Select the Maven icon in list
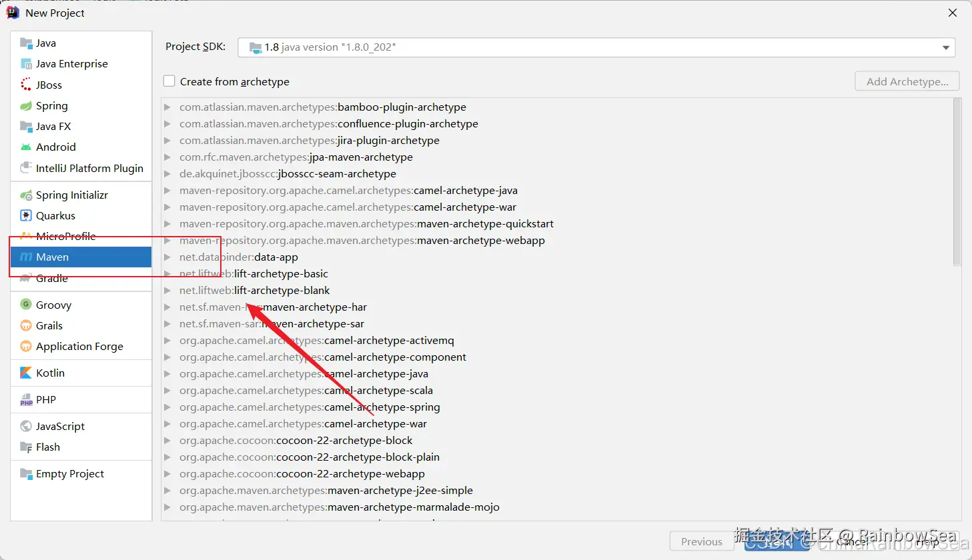Image resolution: width=972 pixels, height=560 pixels. pos(26,257)
